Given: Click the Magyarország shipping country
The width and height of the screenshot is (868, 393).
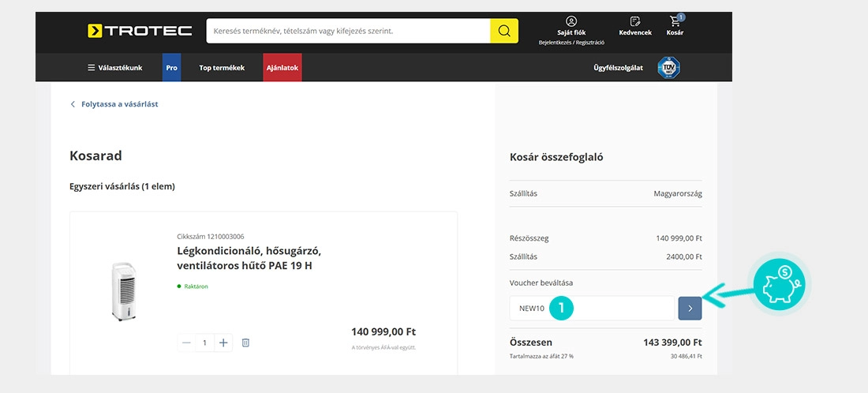Looking at the screenshot, I should click(678, 193).
